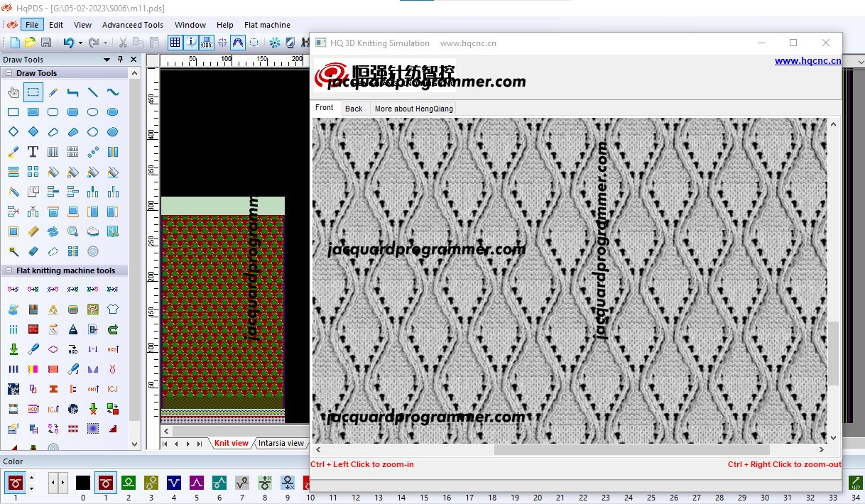Open the www.hqcnc.cn link
Image resolution: width=865 pixels, height=504 pixels.
tap(808, 61)
